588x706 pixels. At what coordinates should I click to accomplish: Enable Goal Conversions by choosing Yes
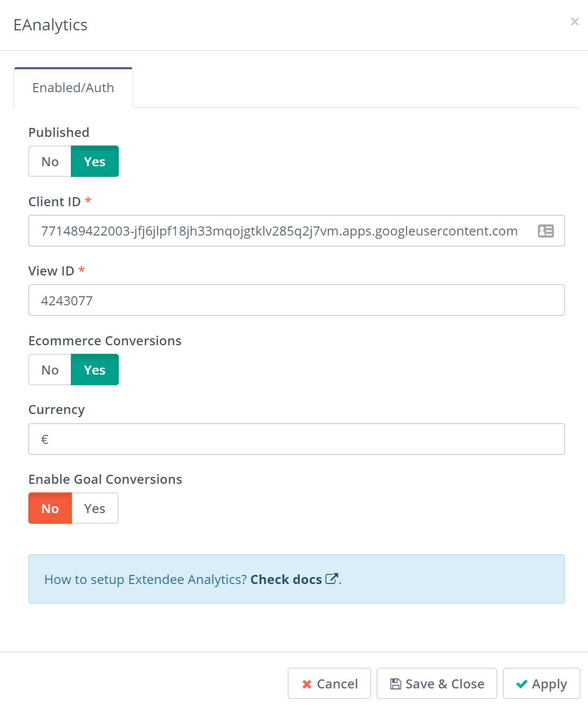point(95,508)
